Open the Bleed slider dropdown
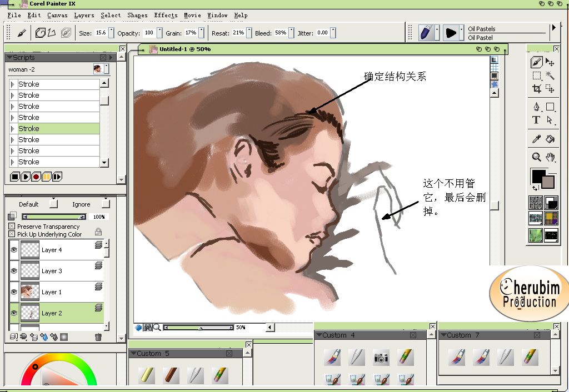Image resolution: width=569 pixels, height=392 pixels. pyautogui.click(x=291, y=33)
